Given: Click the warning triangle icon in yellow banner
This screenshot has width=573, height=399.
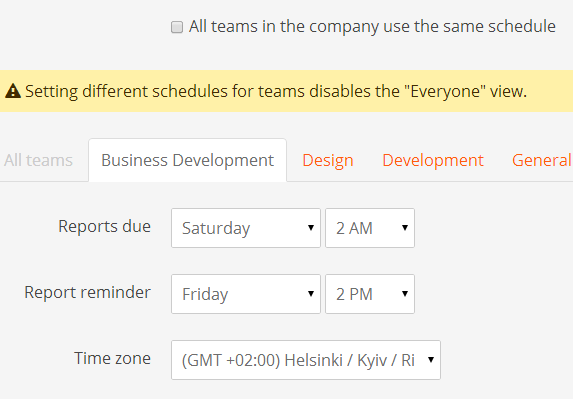Looking at the screenshot, I should coord(13,91).
